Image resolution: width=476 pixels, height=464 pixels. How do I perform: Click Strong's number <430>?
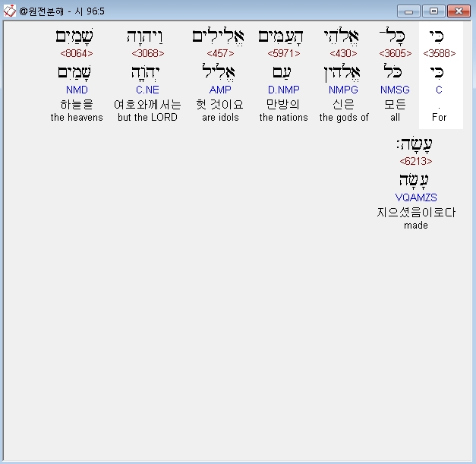[x=343, y=53]
